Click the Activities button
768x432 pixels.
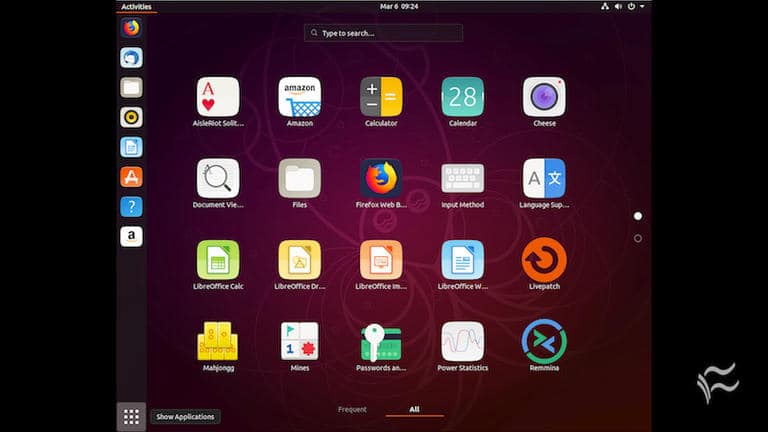click(136, 6)
